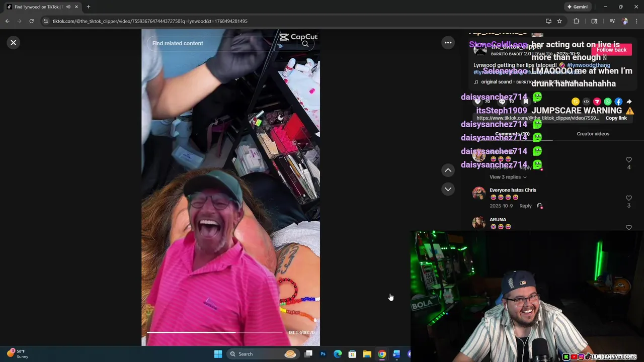Like ARUNA's comment

[x=629, y=227]
